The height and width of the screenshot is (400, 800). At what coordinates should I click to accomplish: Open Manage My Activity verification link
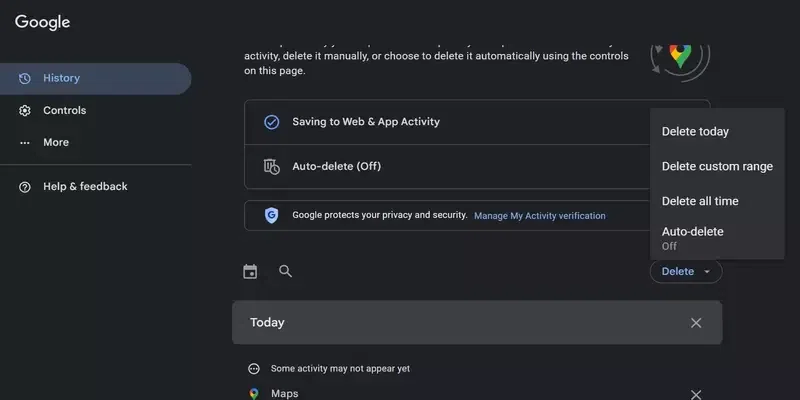pos(539,215)
